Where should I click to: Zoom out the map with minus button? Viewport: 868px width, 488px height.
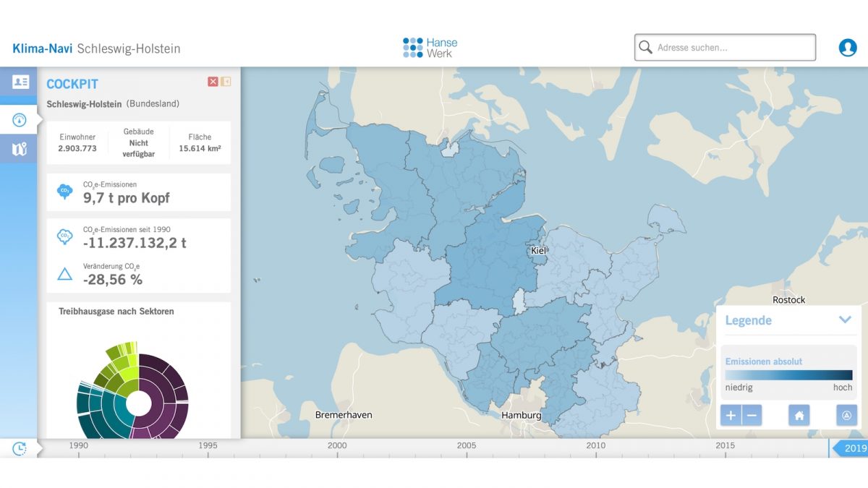752,415
